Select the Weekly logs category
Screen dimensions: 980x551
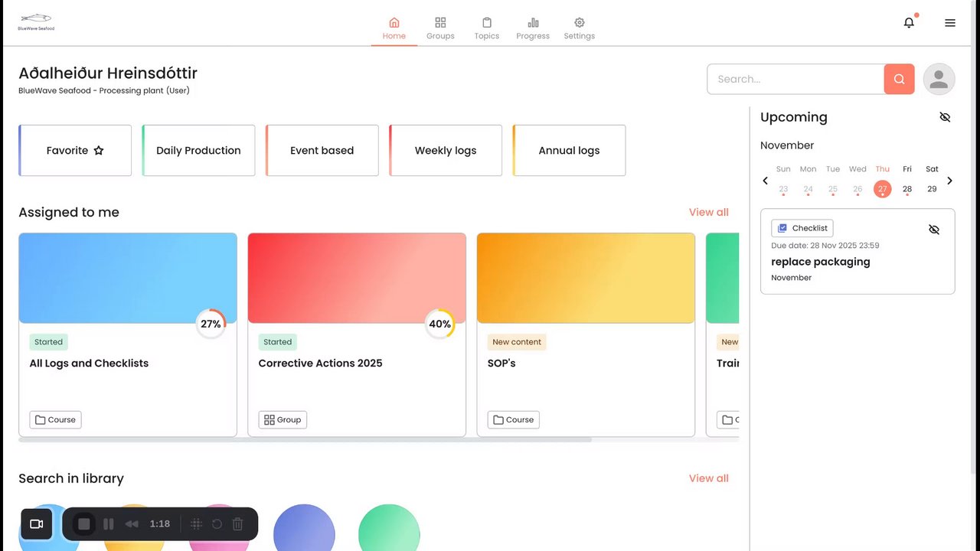point(446,151)
